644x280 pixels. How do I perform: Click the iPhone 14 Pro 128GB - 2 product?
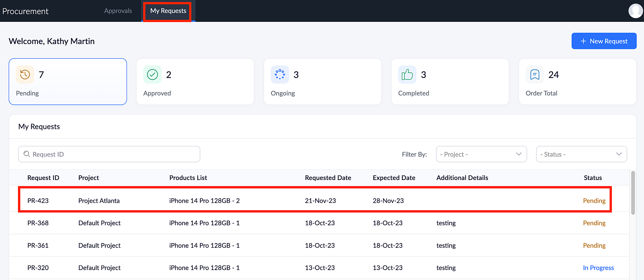coord(204,201)
